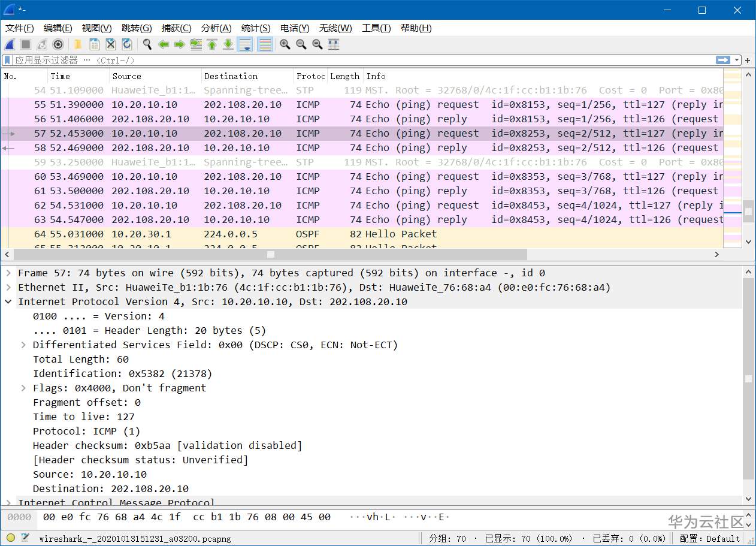Collapse Internet Protocol Version 4 section

[8, 302]
